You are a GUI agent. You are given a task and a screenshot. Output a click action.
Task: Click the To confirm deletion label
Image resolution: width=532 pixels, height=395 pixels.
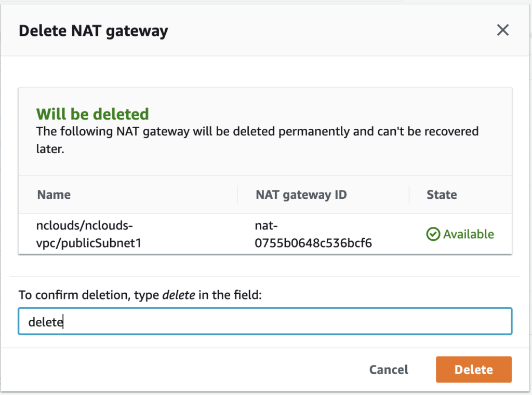pos(140,295)
